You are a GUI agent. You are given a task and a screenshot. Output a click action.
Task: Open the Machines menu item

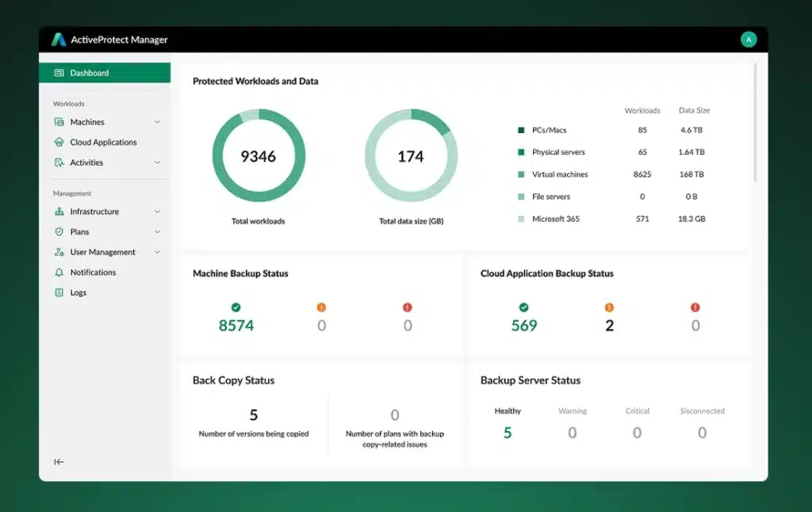click(x=105, y=121)
